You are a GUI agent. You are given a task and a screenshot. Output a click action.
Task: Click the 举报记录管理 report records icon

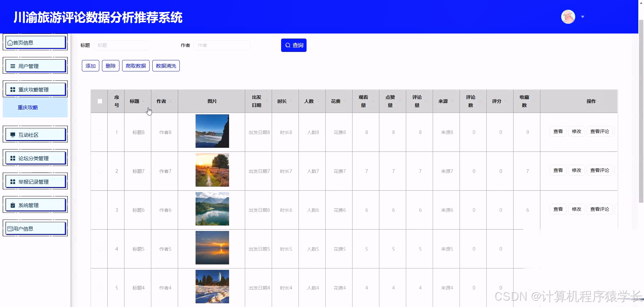(12, 181)
